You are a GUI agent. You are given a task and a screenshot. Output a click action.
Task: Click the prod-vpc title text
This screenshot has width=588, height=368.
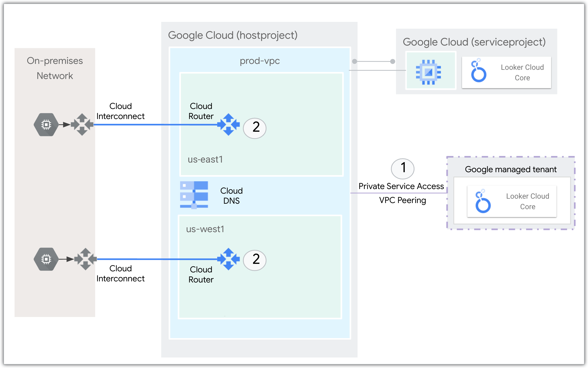click(x=260, y=61)
